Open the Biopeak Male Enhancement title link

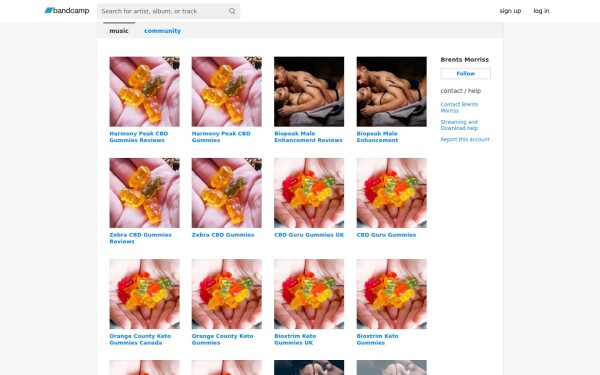click(377, 137)
